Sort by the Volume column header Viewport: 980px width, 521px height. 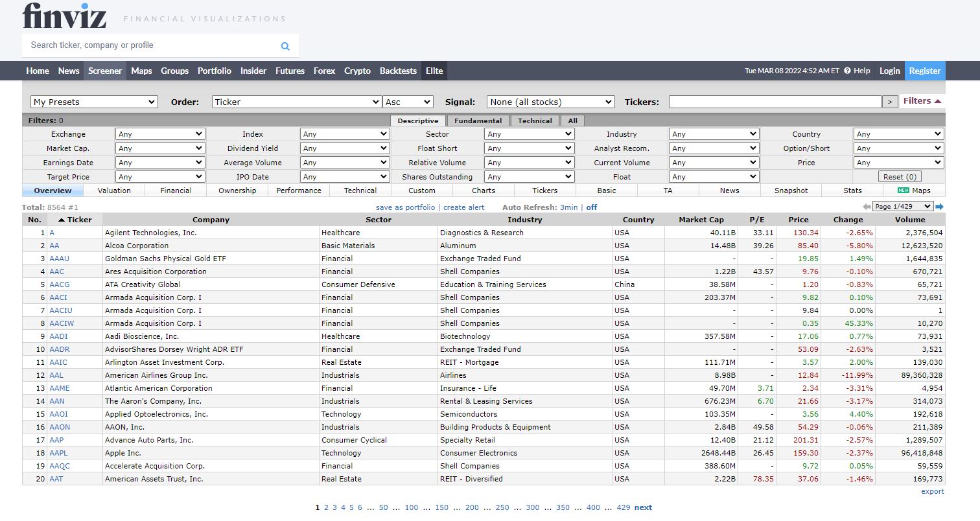(910, 220)
